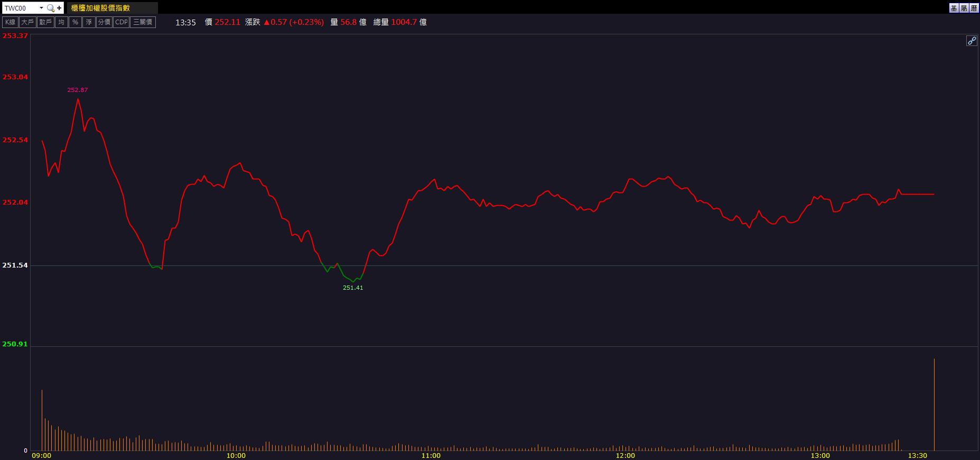Viewport: 980px width, 460px height.
Task: Click the 250.91 green axis label
Action: [x=15, y=344]
